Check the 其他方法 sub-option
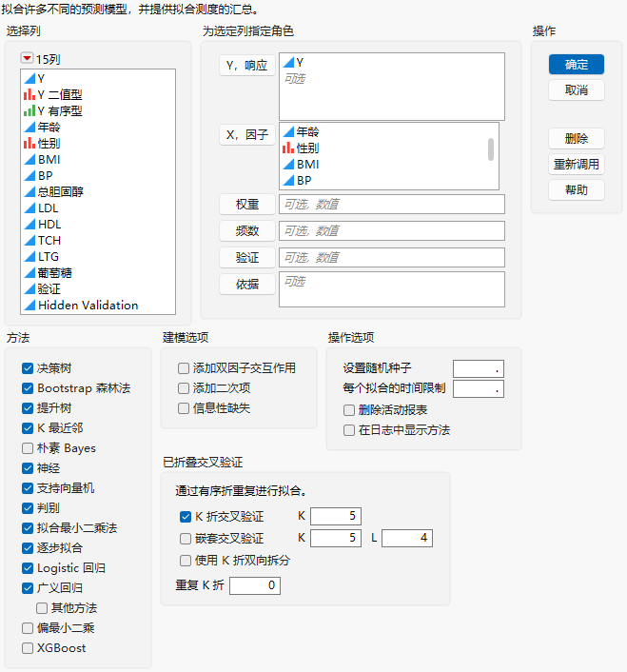 click(x=42, y=608)
